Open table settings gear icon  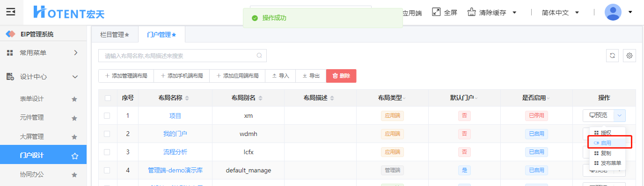(629, 56)
